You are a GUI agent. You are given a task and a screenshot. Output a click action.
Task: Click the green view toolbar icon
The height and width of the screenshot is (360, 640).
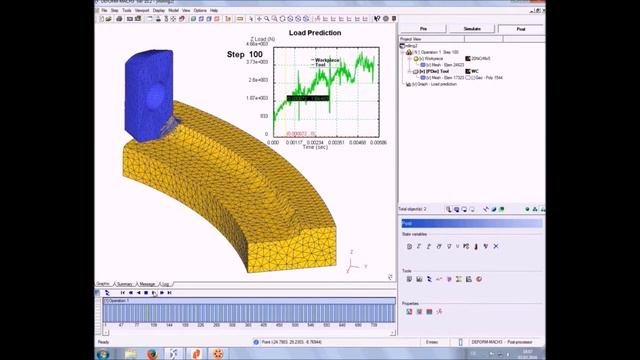[193, 19]
